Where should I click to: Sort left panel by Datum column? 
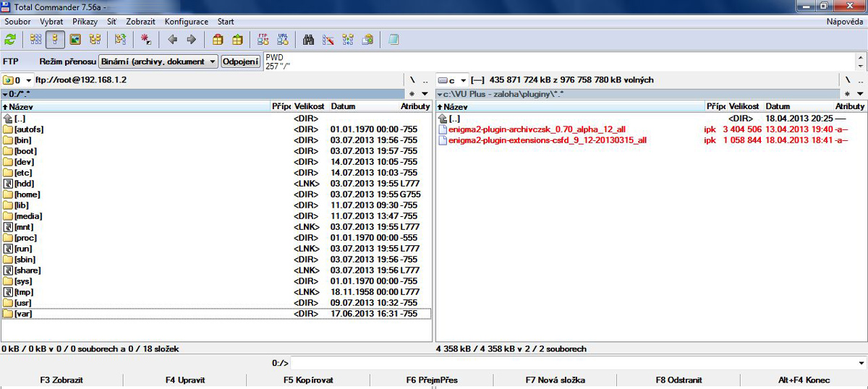click(364, 106)
